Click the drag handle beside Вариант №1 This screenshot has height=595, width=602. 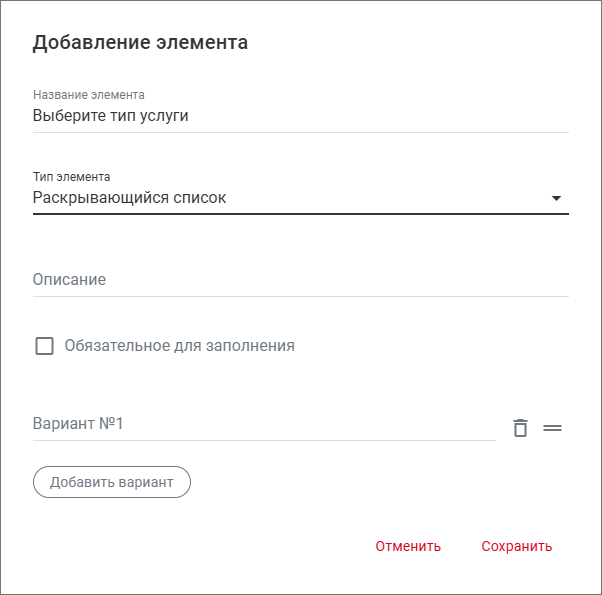[552, 427]
